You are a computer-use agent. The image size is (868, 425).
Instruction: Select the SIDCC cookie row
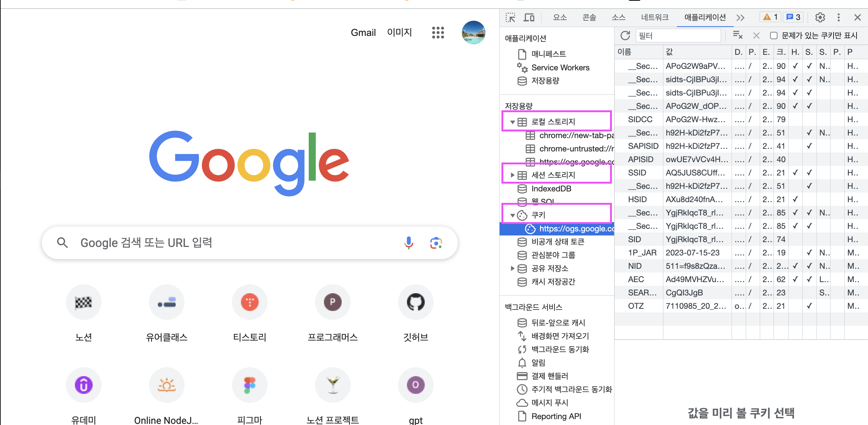pos(741,120)
